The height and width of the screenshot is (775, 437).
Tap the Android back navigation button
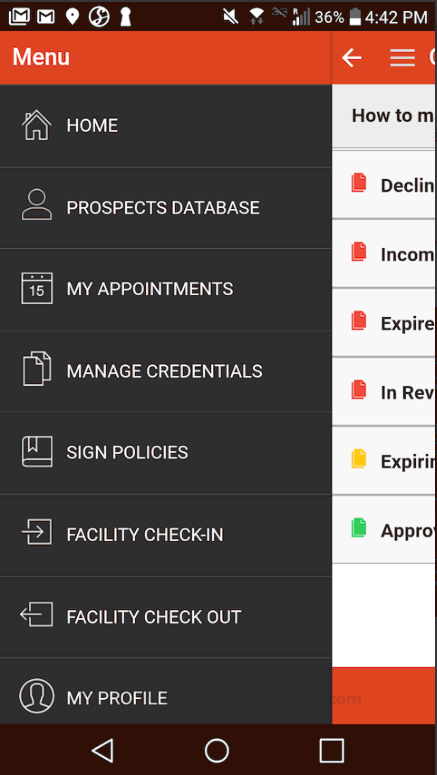[x=102, y=751]
